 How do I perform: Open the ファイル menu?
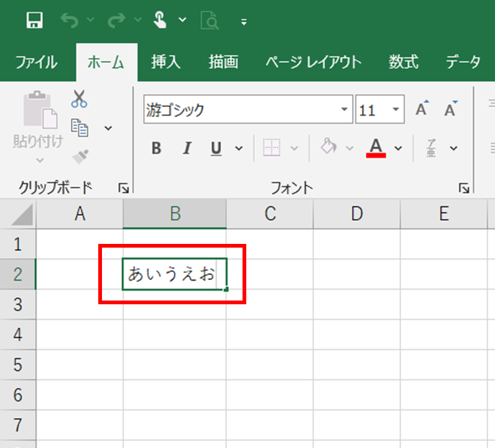pyautogui.click(x=36, y=62)
